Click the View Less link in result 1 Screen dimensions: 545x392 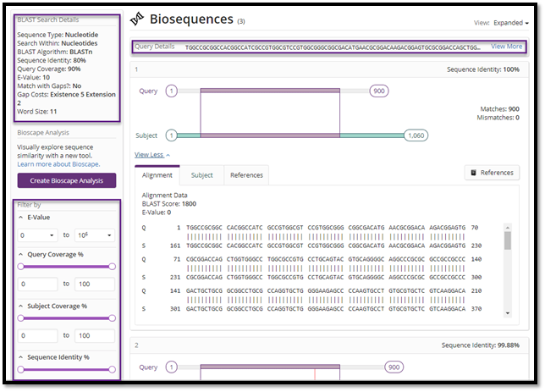tap(149, 155)
